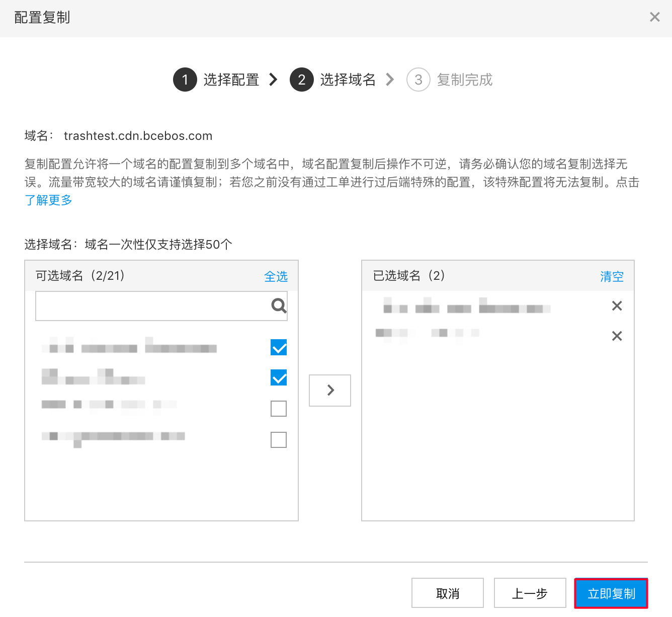The width and height of the screenshot is (672, 617).
Task: Clear selected domains with 清空
Action: (x=612, y=276)
